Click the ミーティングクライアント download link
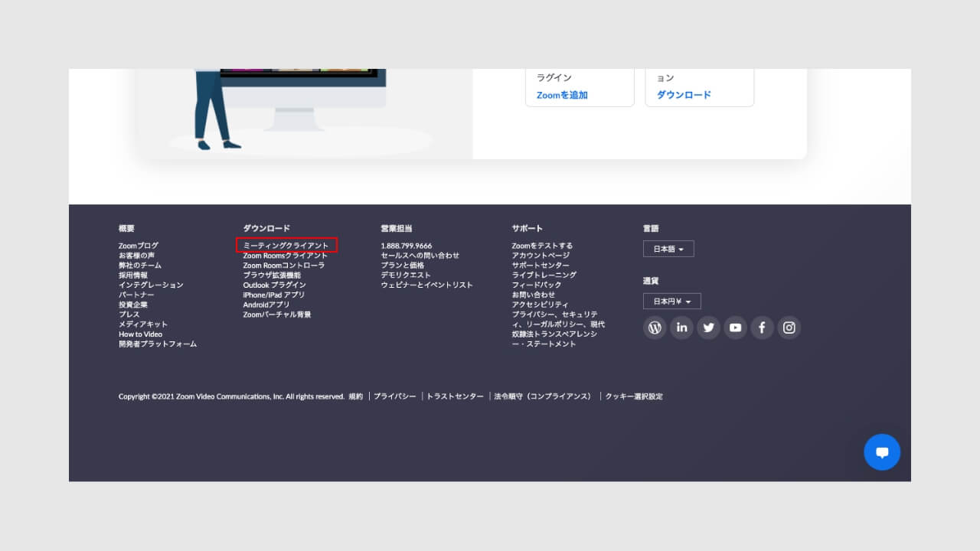 (286, 246)
